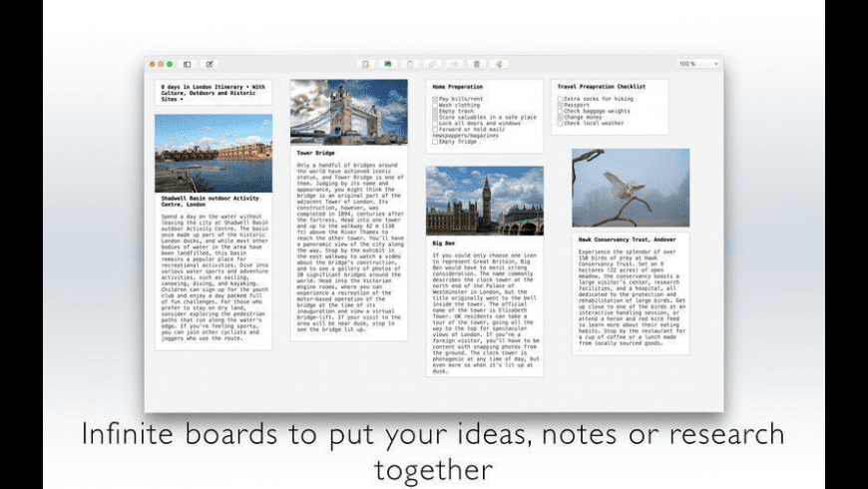Click the Hawk Conservancy Trust, Andover heading
The width and height of the screenshot is (868, 489).
pyautogui.click(x=628, y=240)
